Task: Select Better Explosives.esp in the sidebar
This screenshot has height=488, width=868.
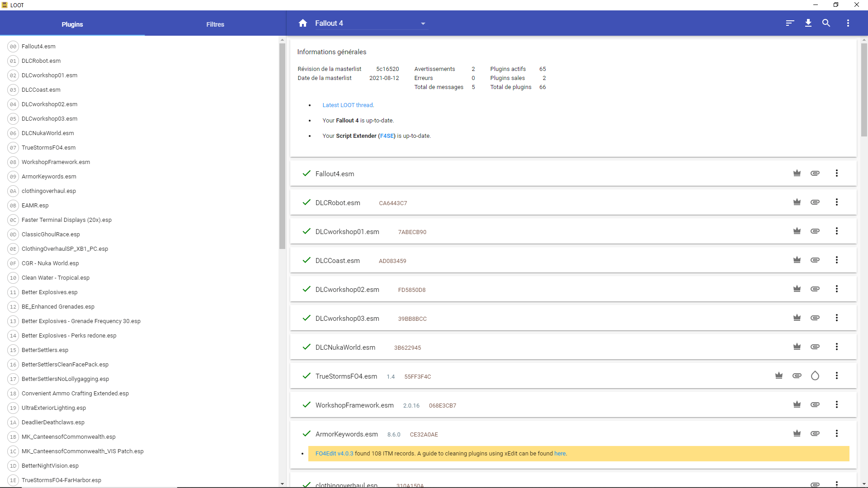Action: click(x=140, y=292)
